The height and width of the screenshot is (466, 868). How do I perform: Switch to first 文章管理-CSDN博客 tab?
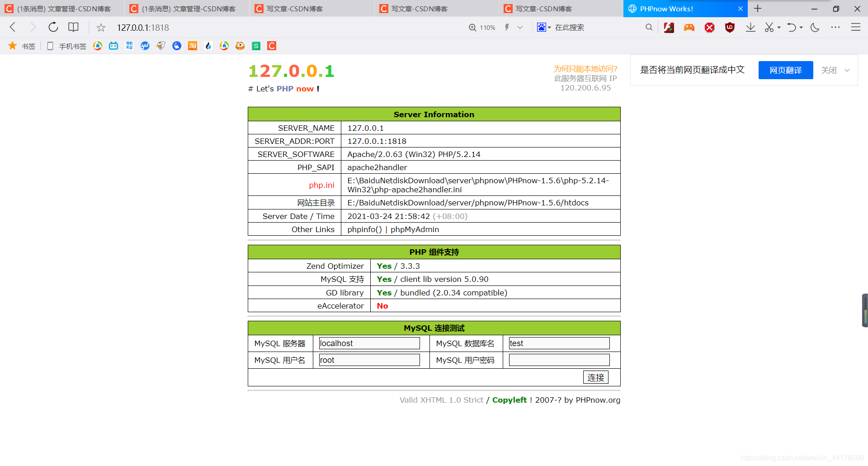coord(62,9)
